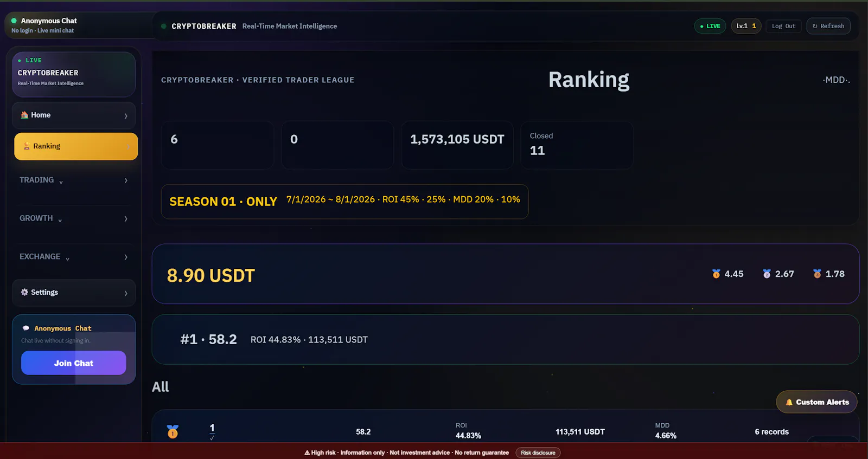
Task: Open the Home sidebar item
Action: [74, 115]
